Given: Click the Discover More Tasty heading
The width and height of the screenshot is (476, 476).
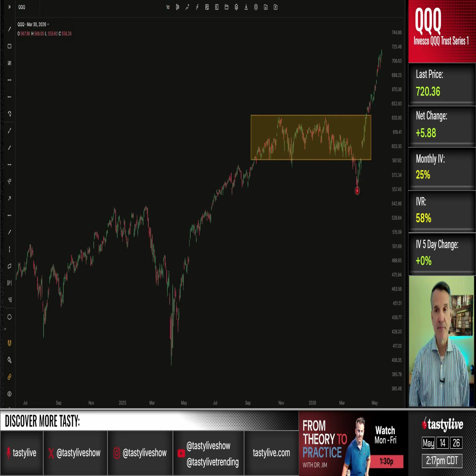Looking at the screenshot, I should tap(42, 421).
